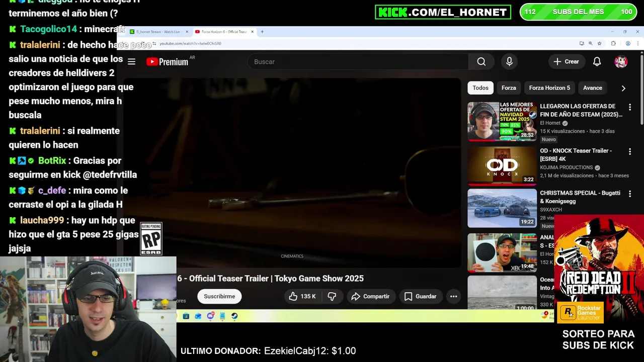This screenshot has height=362, width=644.
Task: Click Tacogolico14 username in chat
Action: tap(48, 29)
